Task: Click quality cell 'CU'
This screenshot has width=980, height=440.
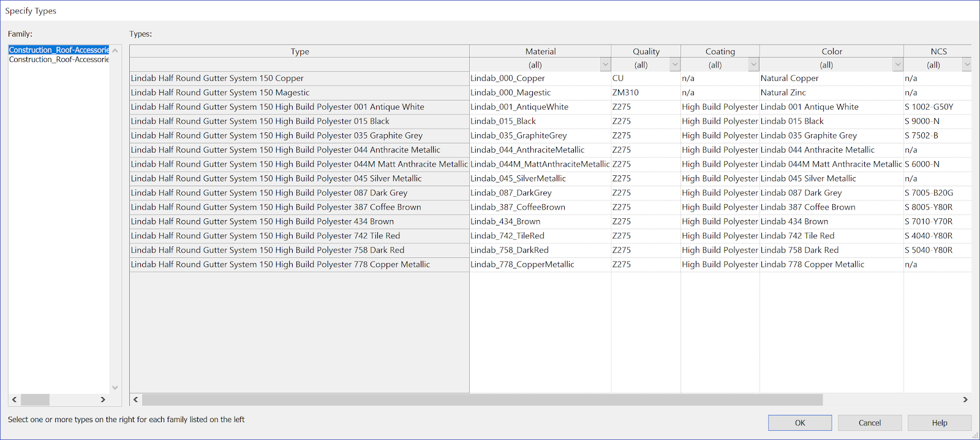Action: tap(646, 78)
